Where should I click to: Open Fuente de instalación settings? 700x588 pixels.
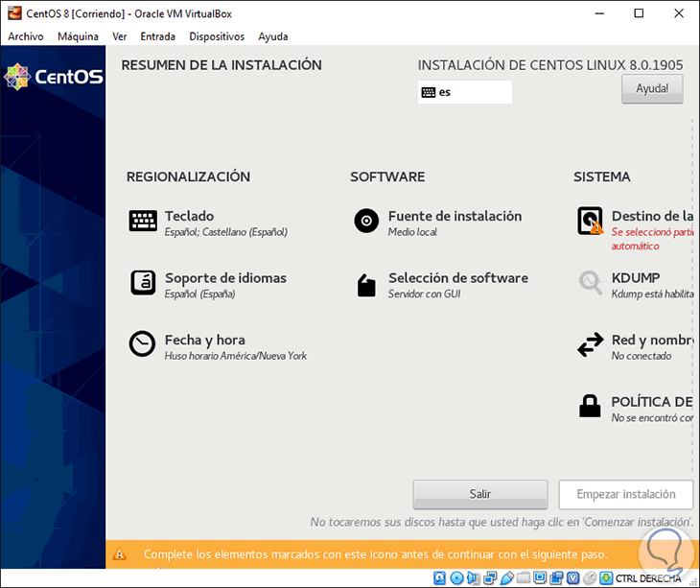pyautogui.click(x=455, y=216)
